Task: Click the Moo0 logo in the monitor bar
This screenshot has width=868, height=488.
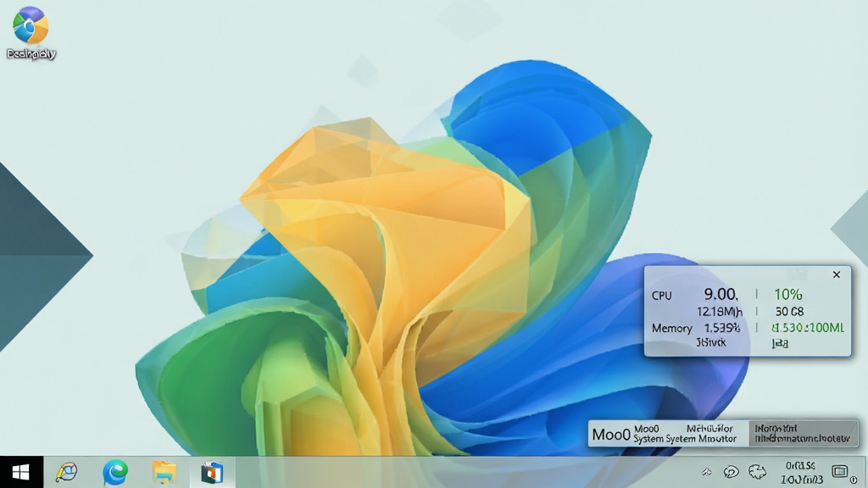Action: pos(611,435)
